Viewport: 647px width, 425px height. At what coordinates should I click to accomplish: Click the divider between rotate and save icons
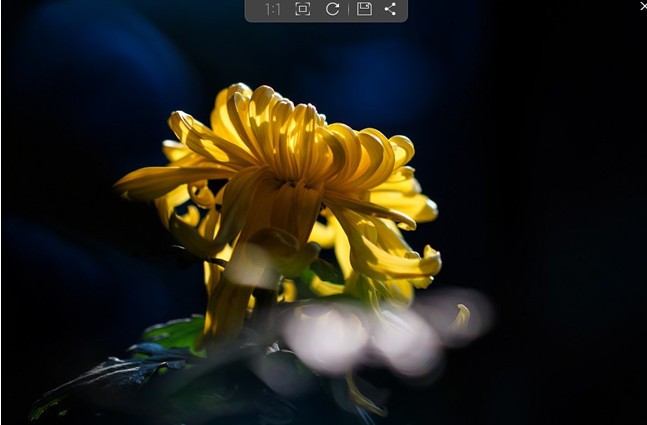348,9
